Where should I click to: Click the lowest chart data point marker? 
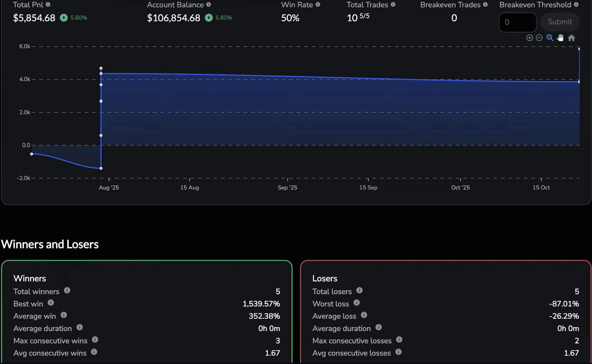tap(101, 168)
